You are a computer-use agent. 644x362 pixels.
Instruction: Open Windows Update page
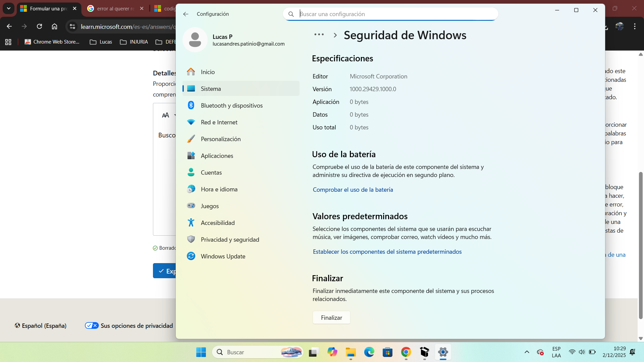(x=223, y=256)
